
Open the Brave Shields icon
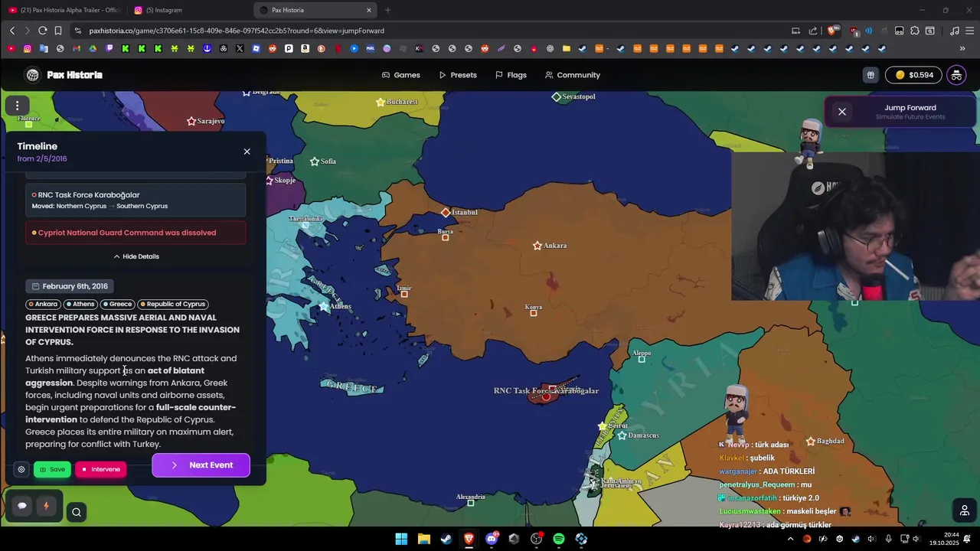click(832, 31)
